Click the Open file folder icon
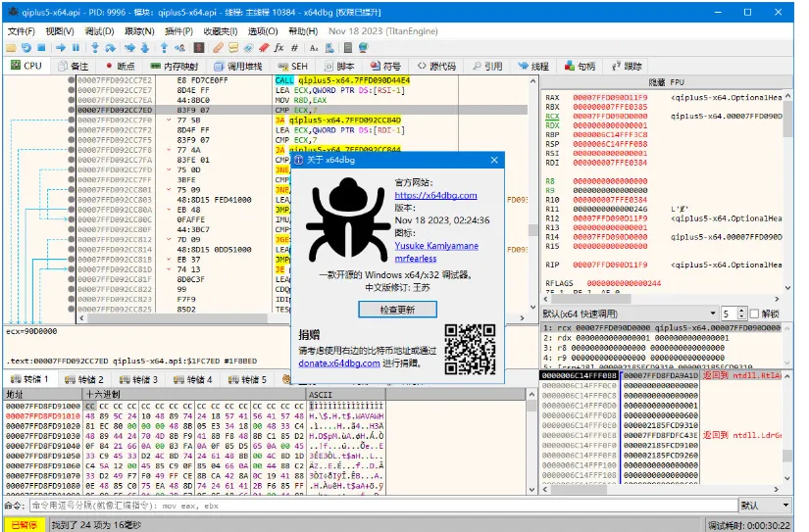 tap(11, 48)
